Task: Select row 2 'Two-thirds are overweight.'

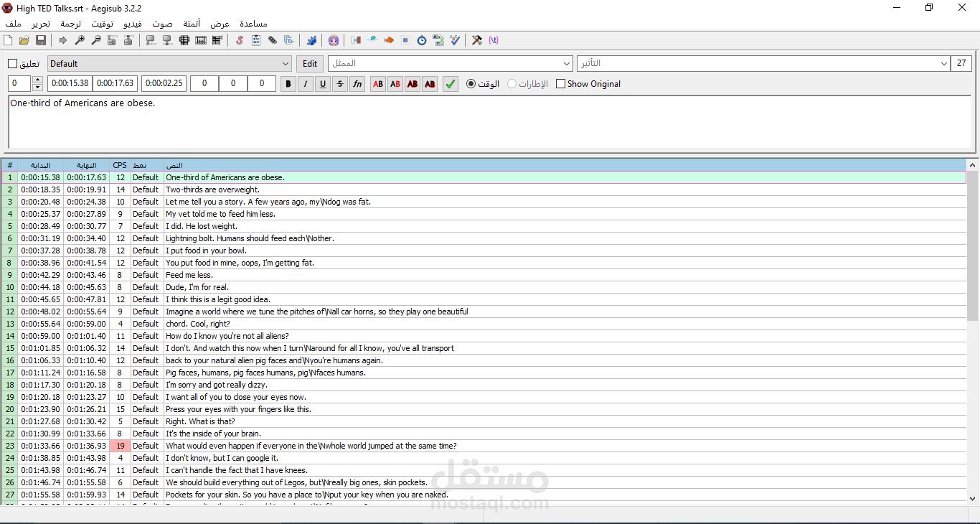Action: pos(484,190)
